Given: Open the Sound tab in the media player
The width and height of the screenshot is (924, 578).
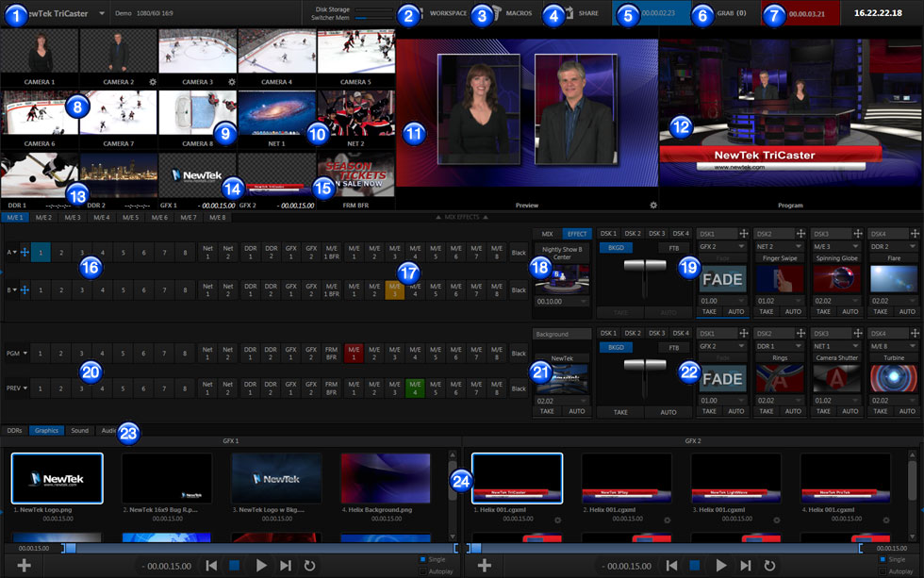Looking at the screenshot, I should pyautogui.click(x=79, y=430).
